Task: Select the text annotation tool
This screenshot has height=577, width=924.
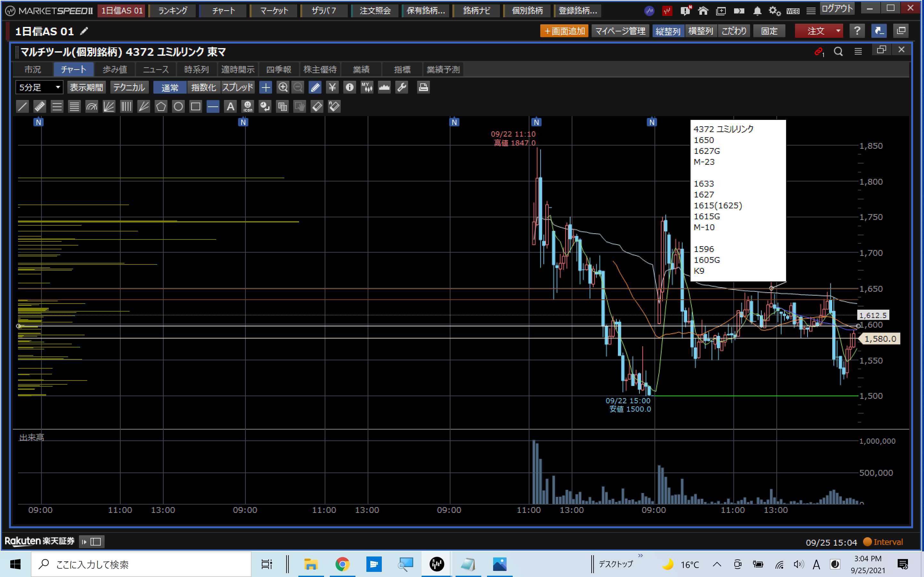Action: tap(230, 106)
